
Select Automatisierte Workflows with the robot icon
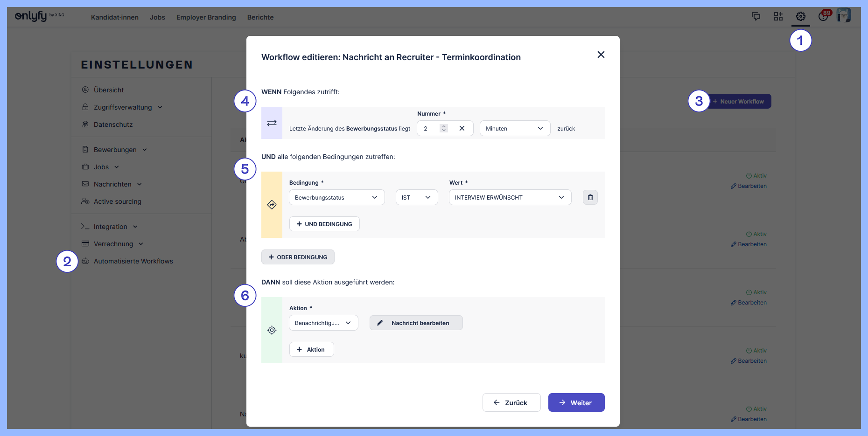pyautogui.click(x=133, y=261)
